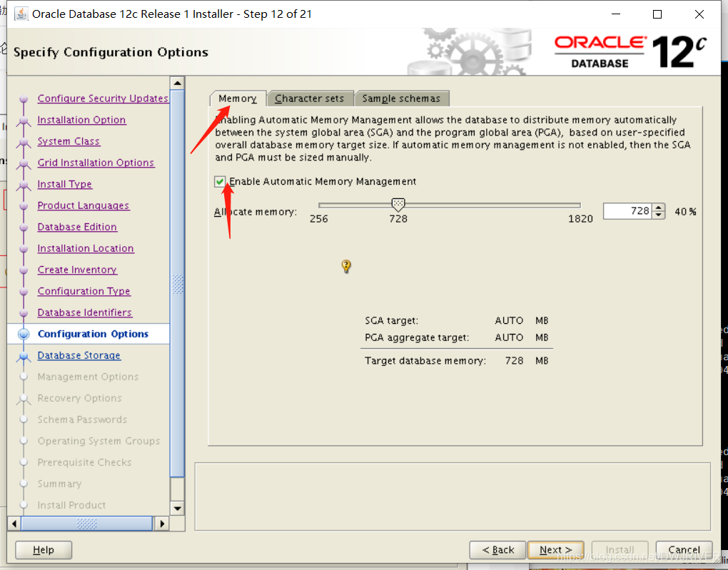Click the slider minimum label 256
The image size is (728, 570).
click(x=319, y=218)
